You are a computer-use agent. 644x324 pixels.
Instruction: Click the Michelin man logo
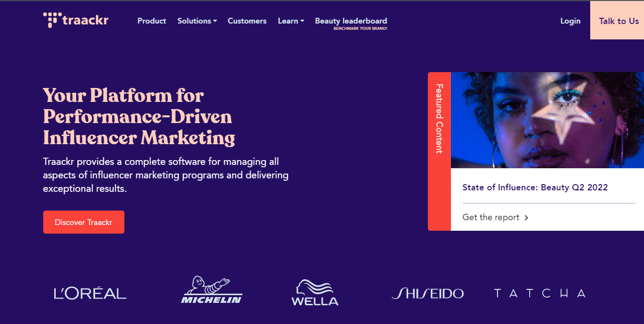pyautogui.click(x=212, y=290)
